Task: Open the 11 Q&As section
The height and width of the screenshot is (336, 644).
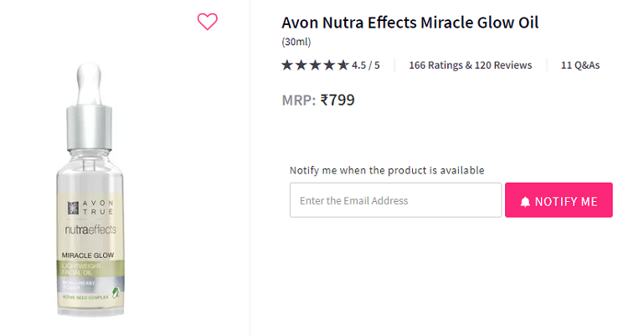Action: click(580, 65)
